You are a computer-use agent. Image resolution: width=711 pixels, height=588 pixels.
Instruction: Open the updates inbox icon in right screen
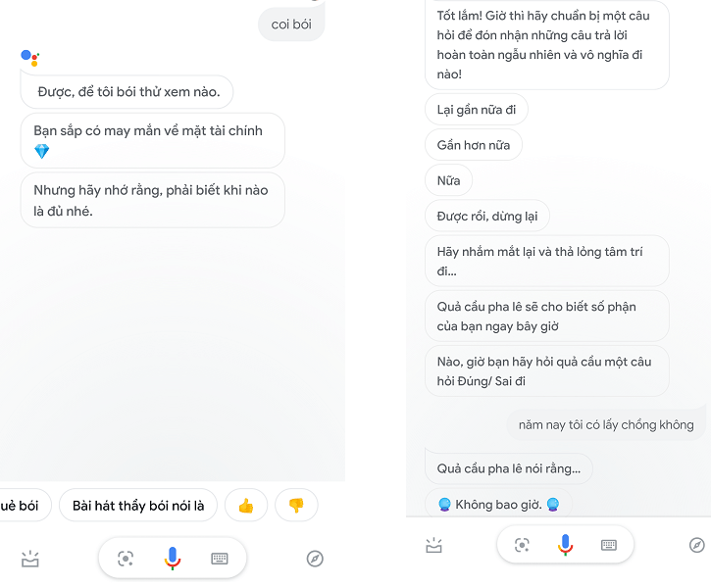433,545
